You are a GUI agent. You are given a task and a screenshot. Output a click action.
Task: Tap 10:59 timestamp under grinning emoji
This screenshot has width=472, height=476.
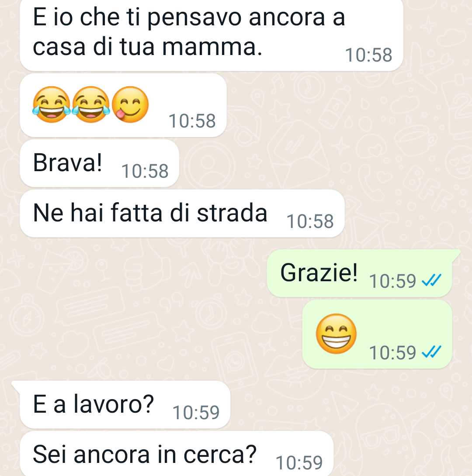coord(392,353)
